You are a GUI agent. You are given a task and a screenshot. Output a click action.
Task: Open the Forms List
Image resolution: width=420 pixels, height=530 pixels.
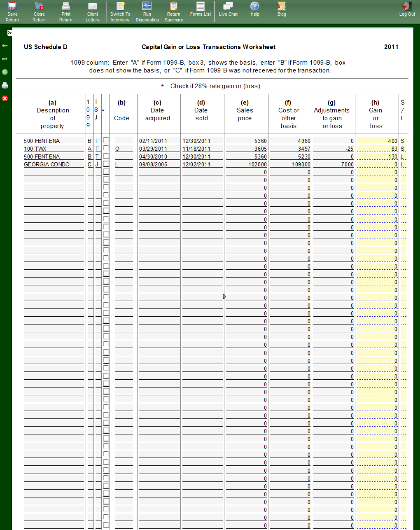pyautogui.click(x=201, y=9)
